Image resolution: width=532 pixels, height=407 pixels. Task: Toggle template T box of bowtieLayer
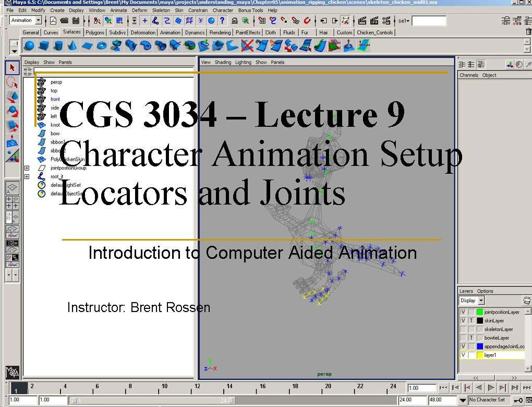tap(471, 338)
